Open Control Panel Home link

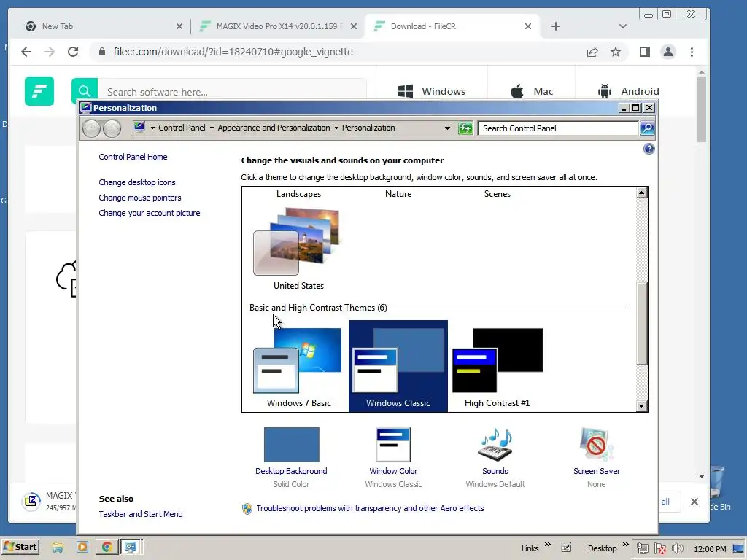coord(133,157)
